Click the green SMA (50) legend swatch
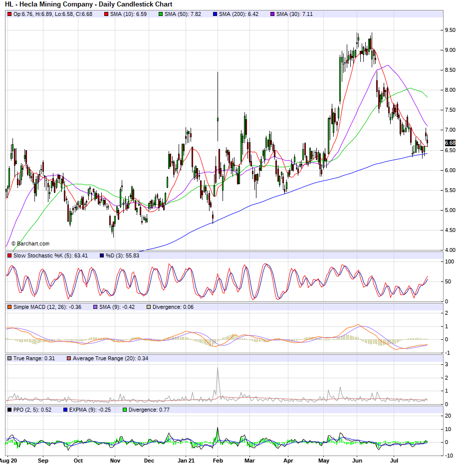The image size is (464, 476). pos(161,14)
